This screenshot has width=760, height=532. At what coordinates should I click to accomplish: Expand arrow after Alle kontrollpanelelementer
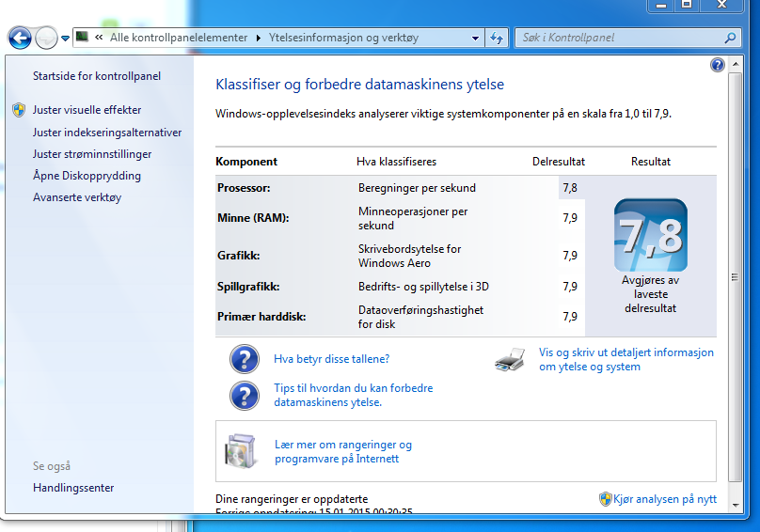(x=258, y=38)
